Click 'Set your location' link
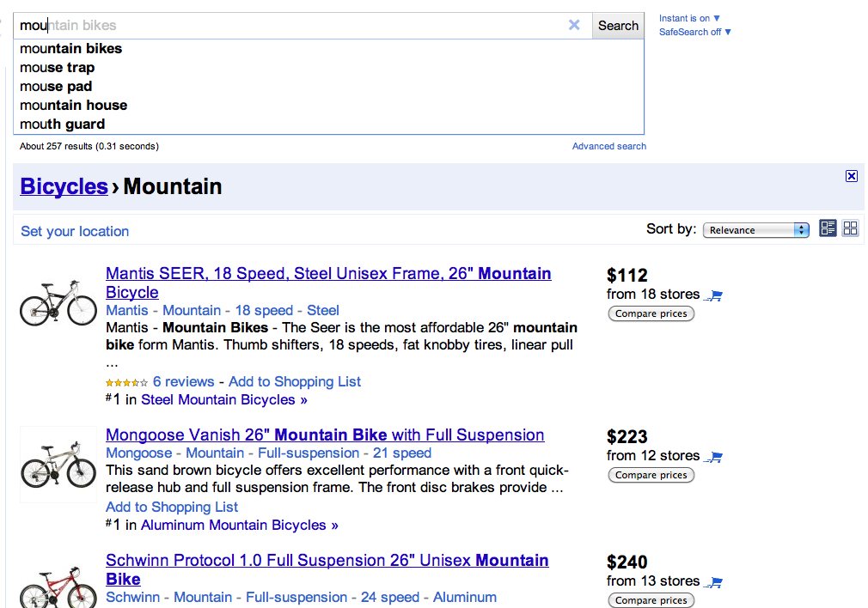This screenshot has width=868, height=608. click(75, 231)
